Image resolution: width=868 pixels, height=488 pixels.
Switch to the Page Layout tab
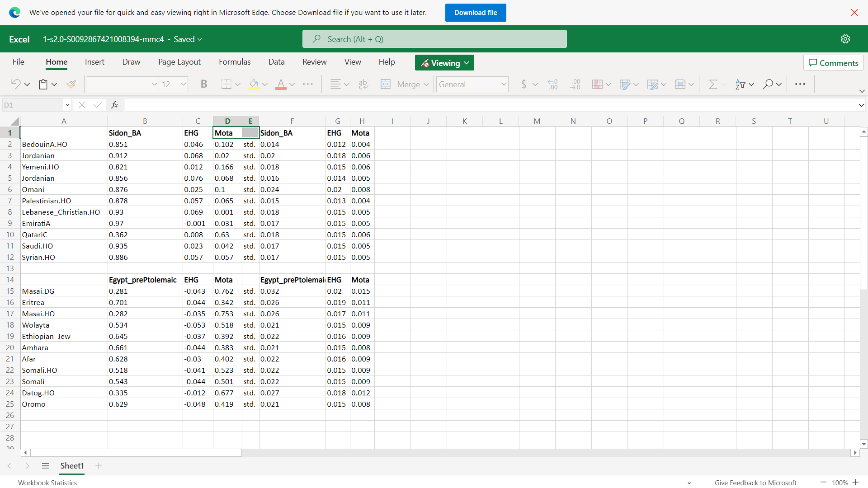click(x=179, y=62)
